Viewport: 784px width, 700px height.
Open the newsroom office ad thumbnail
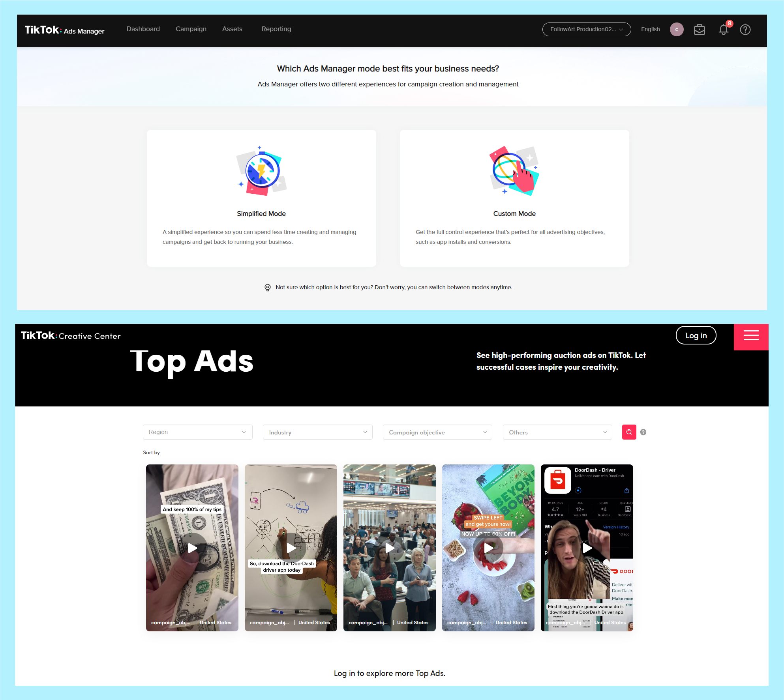[x=389, y=548]
